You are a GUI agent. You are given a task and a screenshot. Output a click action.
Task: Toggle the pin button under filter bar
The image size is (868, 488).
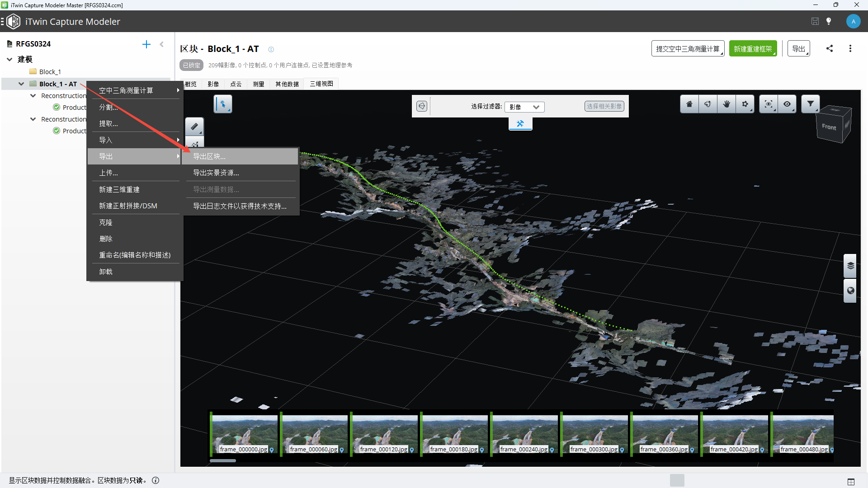(x=520, y=123)
